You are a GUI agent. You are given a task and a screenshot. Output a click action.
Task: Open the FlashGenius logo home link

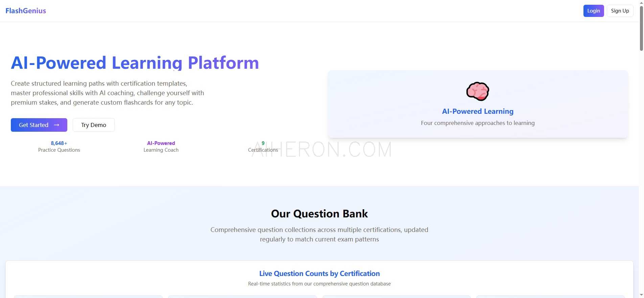tap(26, 11)
